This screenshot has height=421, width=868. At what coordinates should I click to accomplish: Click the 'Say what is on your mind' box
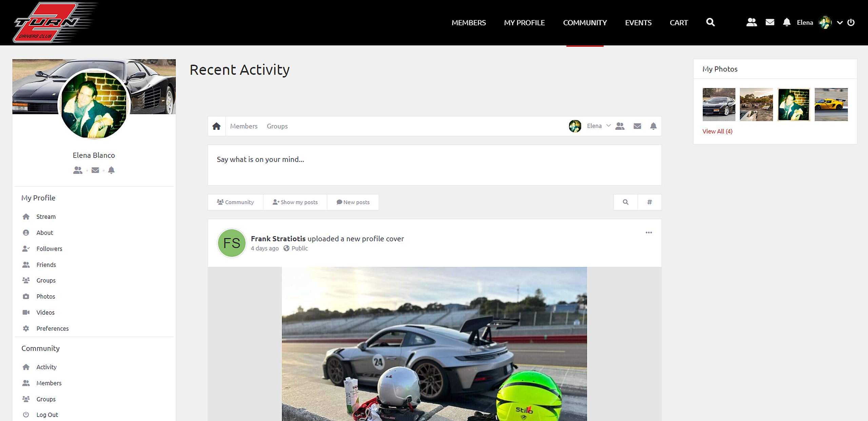[x=434, y=165]
